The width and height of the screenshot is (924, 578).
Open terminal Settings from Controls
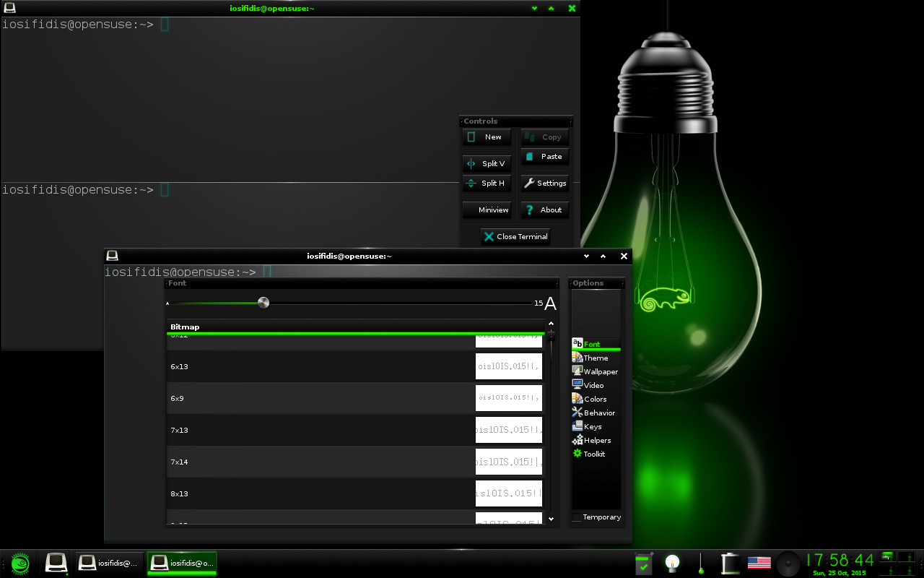click(x=545, y=184)
